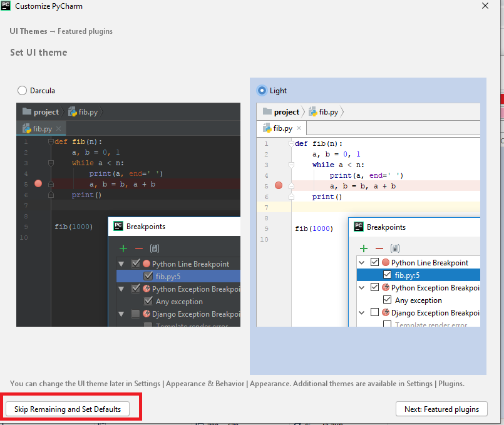Click the project folder icon in Darcula preview
This screenshot has height=425, width=504.
click(x=27, y=111)
